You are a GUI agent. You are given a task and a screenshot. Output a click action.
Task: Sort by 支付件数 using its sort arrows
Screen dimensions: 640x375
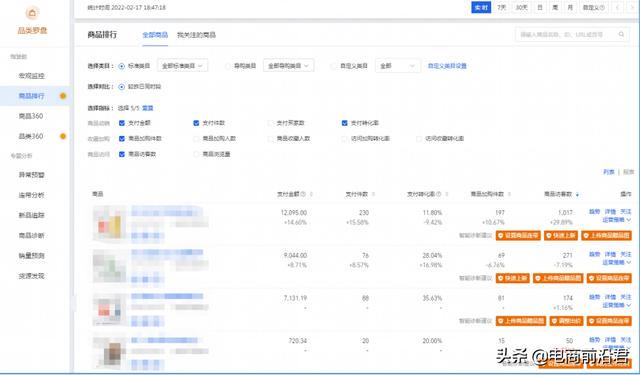click(373, 195)
